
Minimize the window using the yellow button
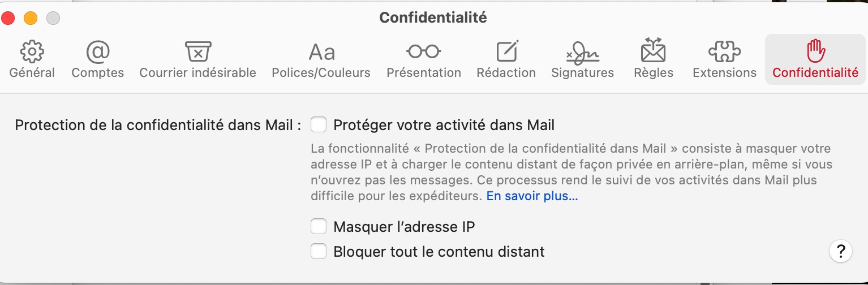pos(31,18)
